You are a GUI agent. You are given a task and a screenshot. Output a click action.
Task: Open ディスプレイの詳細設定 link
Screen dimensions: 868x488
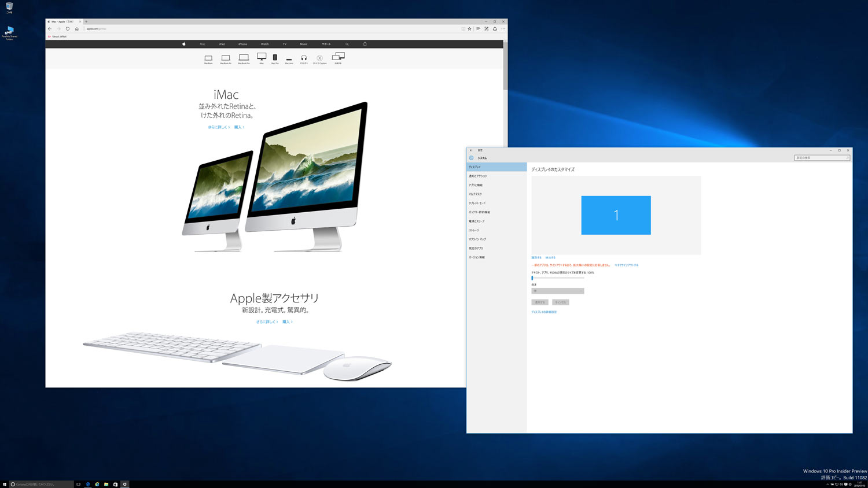(x=544, y=312)
